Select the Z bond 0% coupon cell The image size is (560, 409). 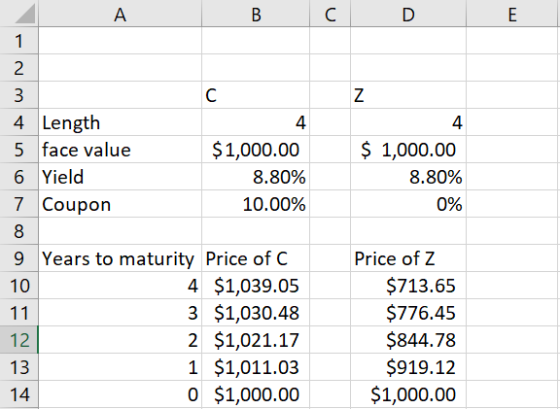[x=408, y=204]
